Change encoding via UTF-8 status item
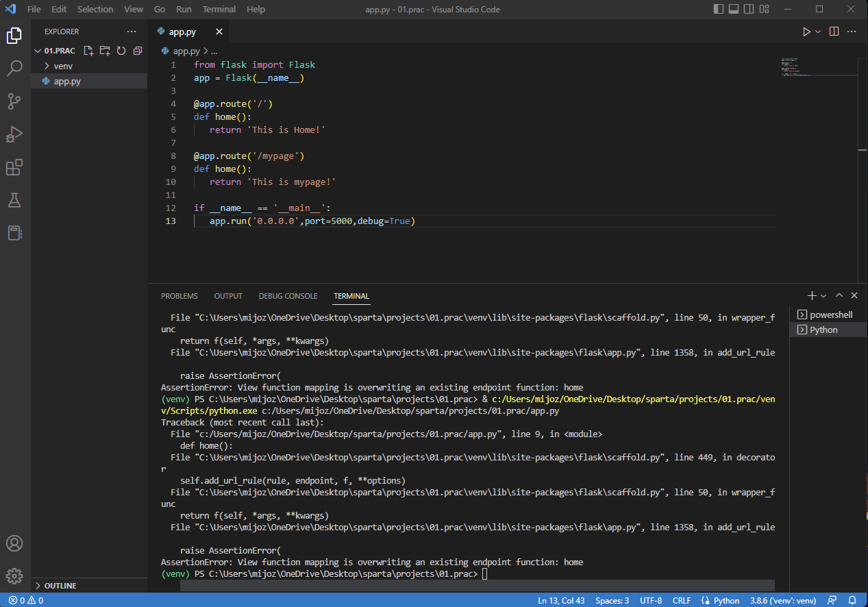The width and height of the screenshot is (868, 607). click(651, 600)
